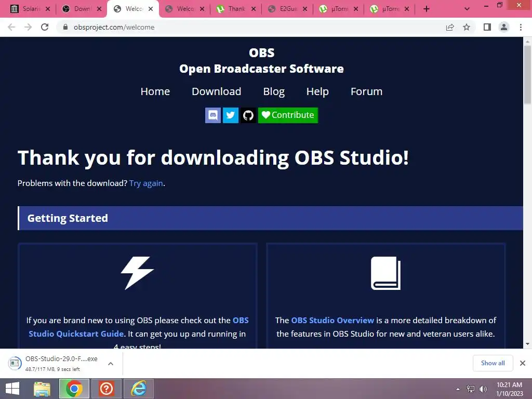Click the site lock icon in address bar

[66, 27]
